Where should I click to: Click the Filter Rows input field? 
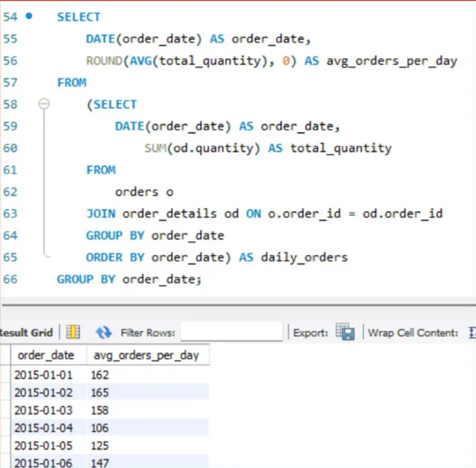pos(231,331)
